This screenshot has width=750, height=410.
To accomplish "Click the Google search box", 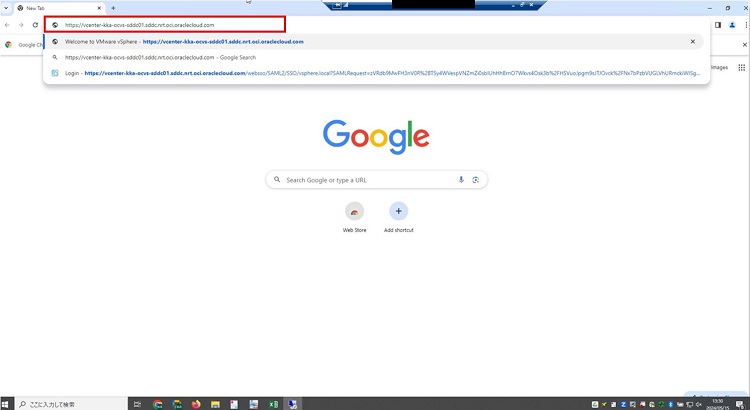I will coord(376,180).
